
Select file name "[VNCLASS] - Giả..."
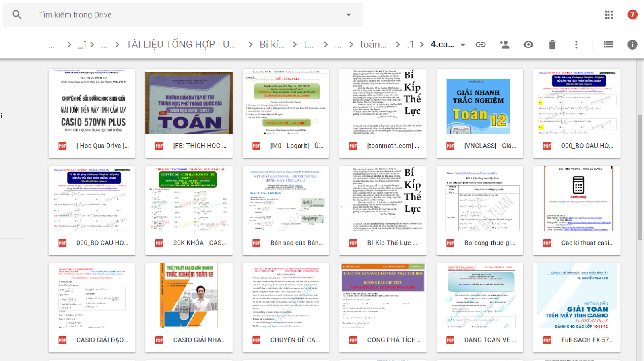pos(490,146)
